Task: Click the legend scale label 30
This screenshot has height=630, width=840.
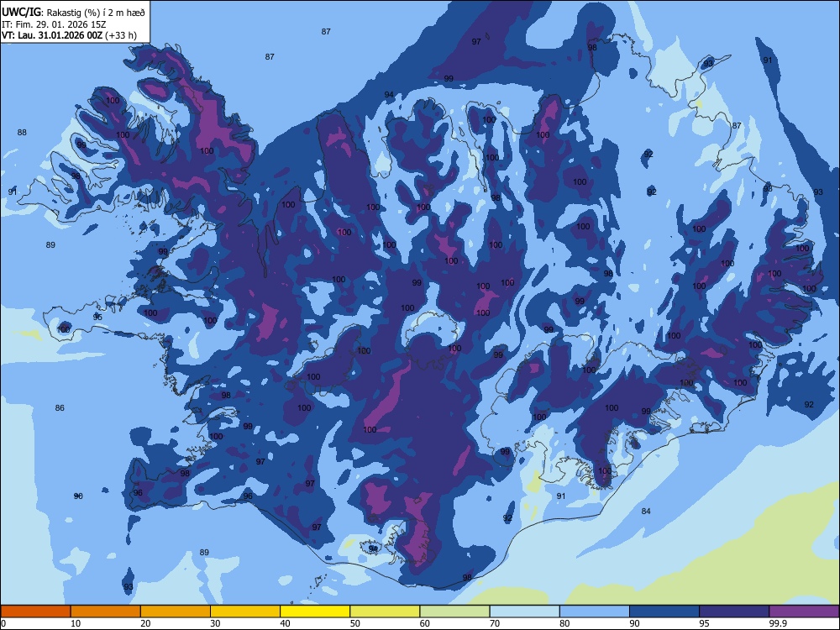Action: 215,623
